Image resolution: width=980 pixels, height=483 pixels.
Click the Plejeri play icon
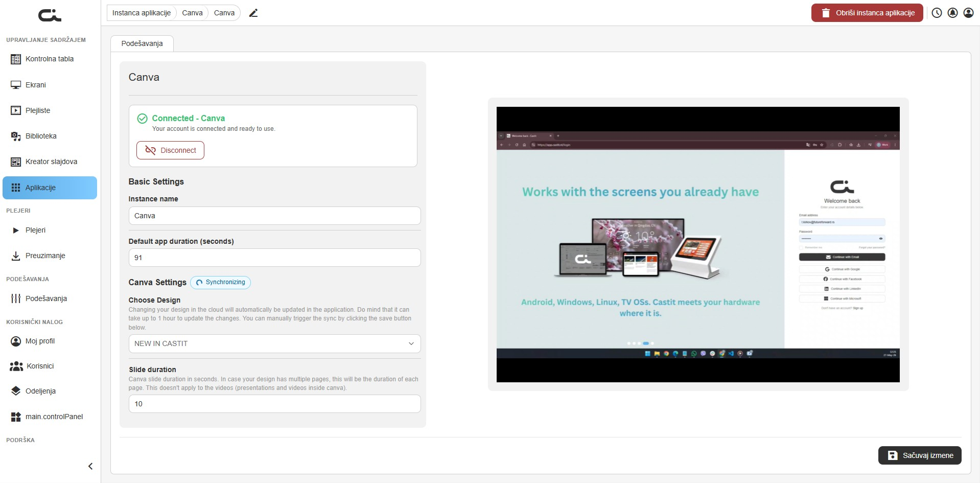coord(16,231)
